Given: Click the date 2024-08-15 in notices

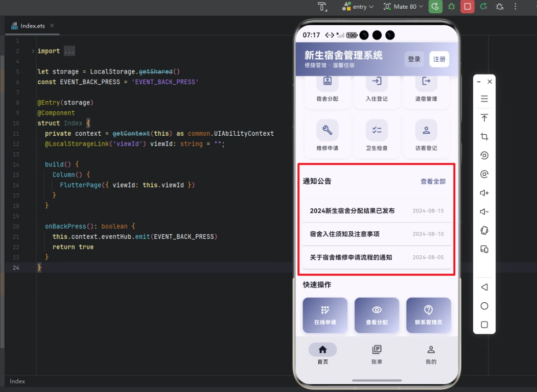Looking at the screenshot, I should 428,211.
